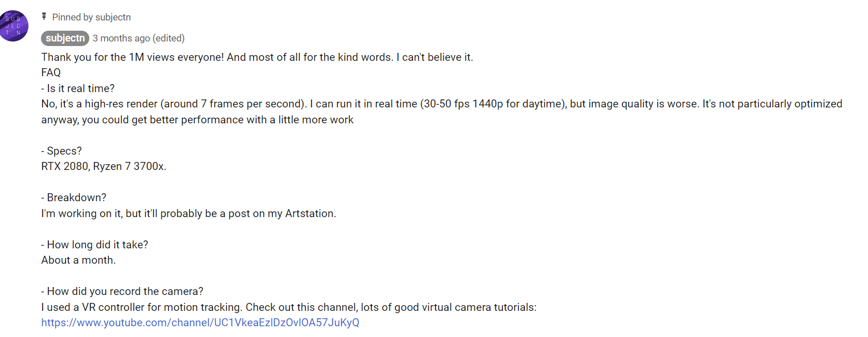Click the "FAQ" heading text
This screenshot has height=337, width=868.
[51, 73]
